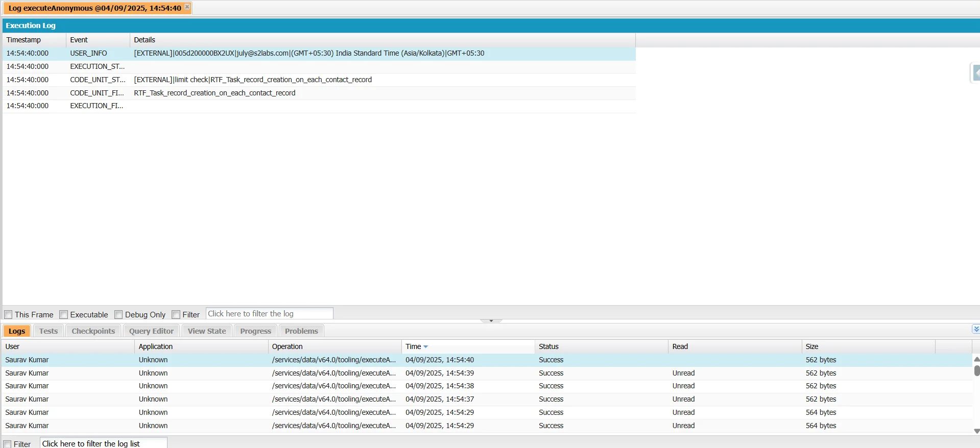
Task: Sort by Application column header
Action: click(x=201, y=346)
